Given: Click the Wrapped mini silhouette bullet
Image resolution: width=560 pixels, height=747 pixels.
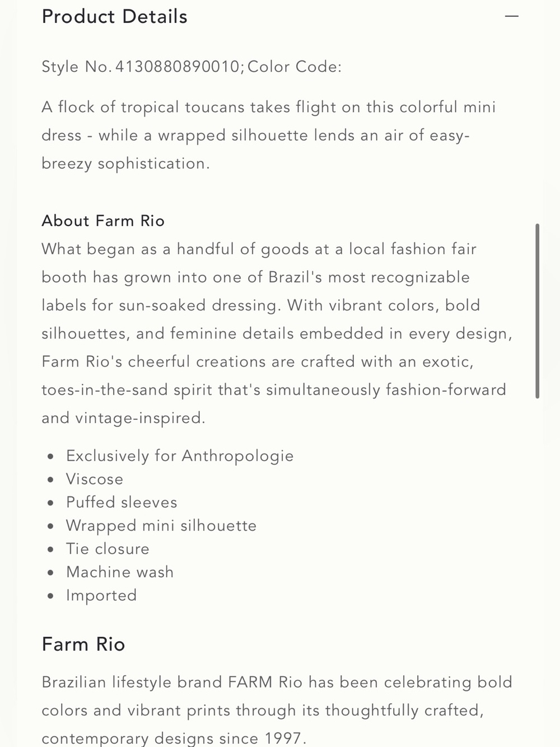Looking at the screenshot, I should (x=161, y=526).
